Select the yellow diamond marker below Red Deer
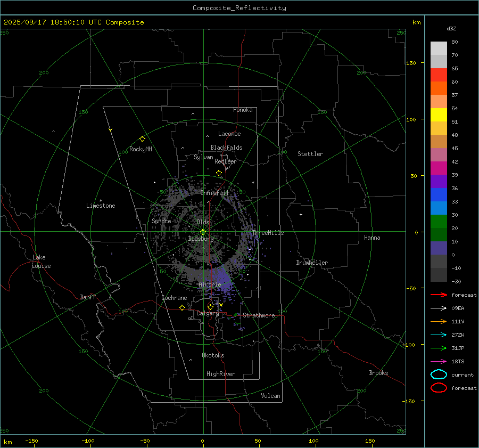This screenshot has width=479, height=448. (219, 173)
